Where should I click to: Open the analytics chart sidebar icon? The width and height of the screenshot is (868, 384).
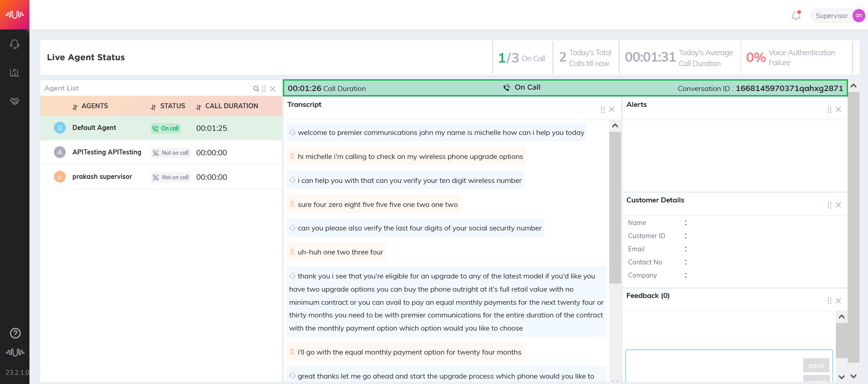point(15,72)
